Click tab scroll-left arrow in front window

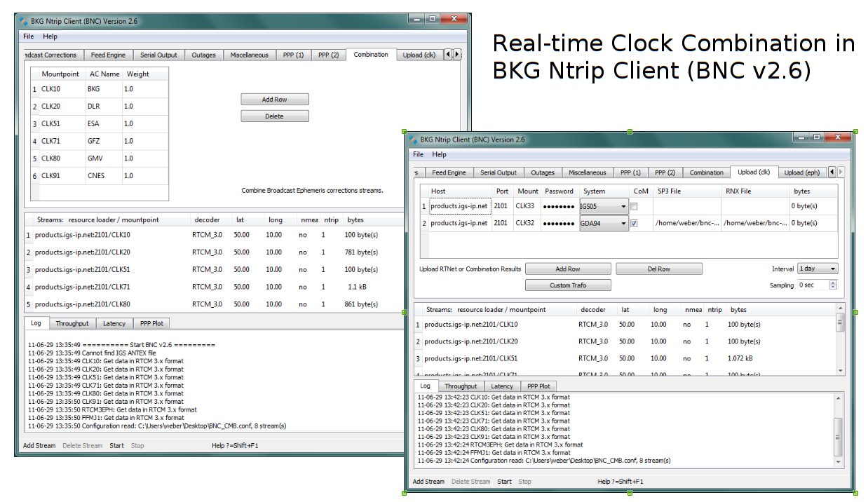click(x=832, y=172)
